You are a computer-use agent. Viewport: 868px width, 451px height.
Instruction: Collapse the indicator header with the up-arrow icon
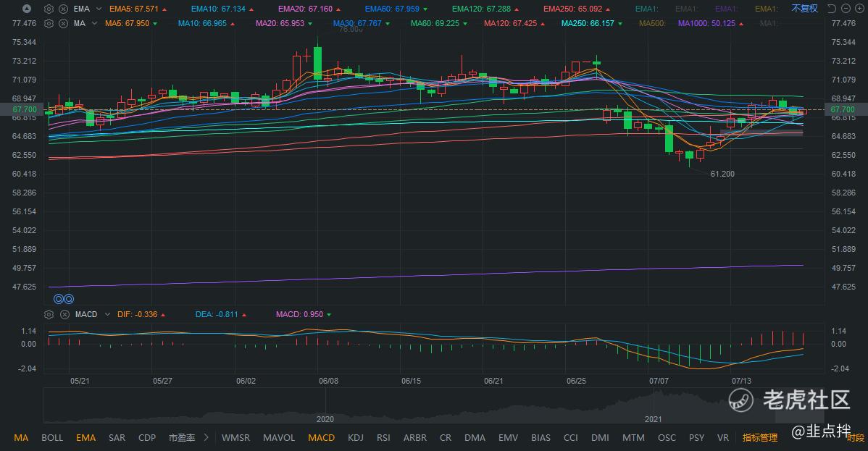[26, 9]
